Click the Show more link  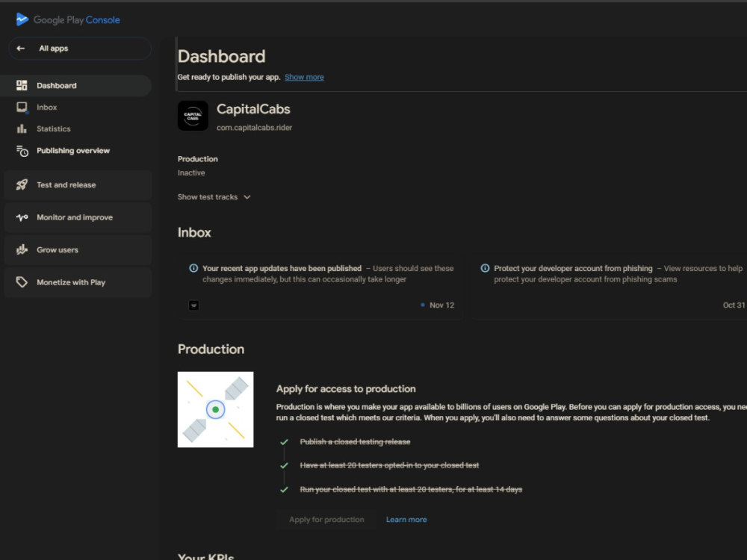305,77
